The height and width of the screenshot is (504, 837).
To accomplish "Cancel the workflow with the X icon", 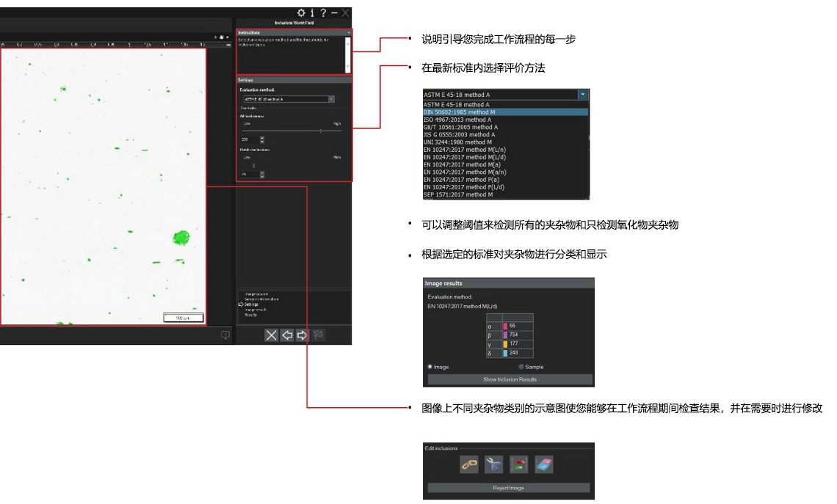I will tap(271, 335).
